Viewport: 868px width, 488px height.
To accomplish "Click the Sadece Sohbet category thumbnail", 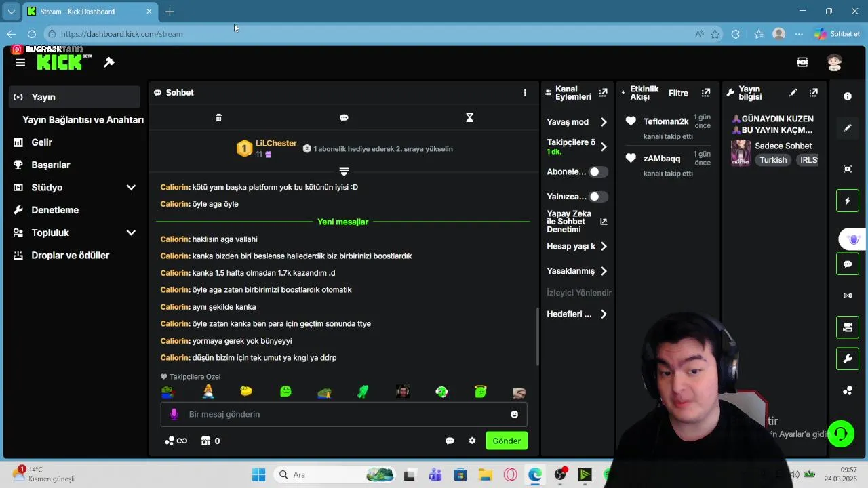I will click(x=741, y=152).
